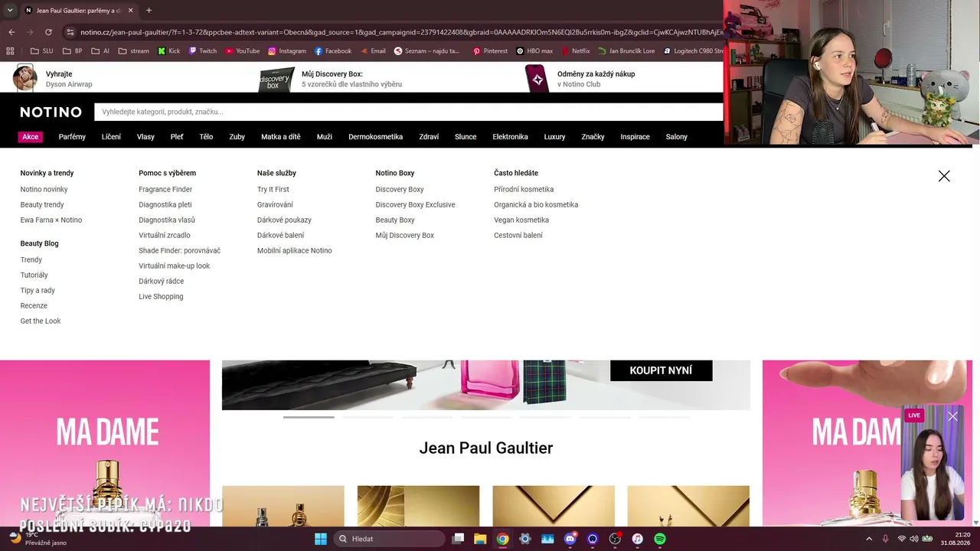Click the taskbar Hledat search box
Viewport: 980px width, 551px height.
(x=389, y=539)
